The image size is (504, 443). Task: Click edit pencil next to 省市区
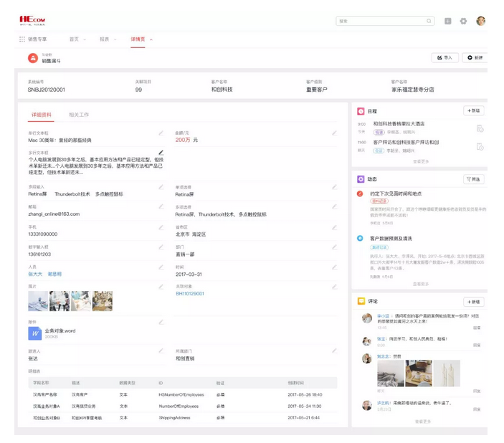[334, 228]
